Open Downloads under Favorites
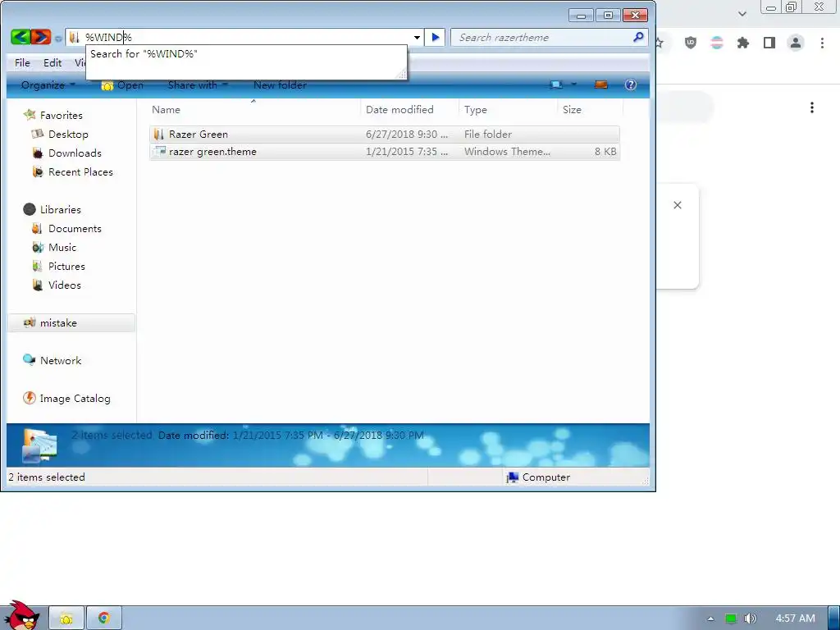This screenshot has width=840, height=630. pos(75,153)
